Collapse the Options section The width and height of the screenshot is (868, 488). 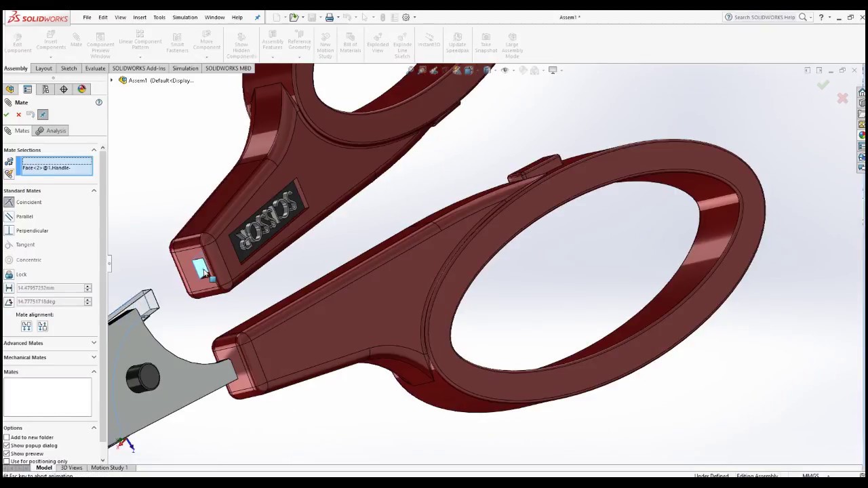click(x=94, y=428)
